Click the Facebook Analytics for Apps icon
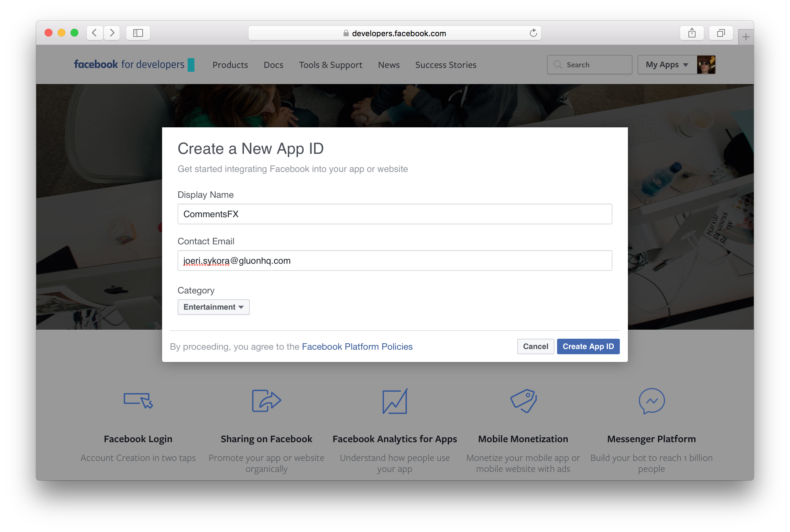 click(x=395, y=401)
